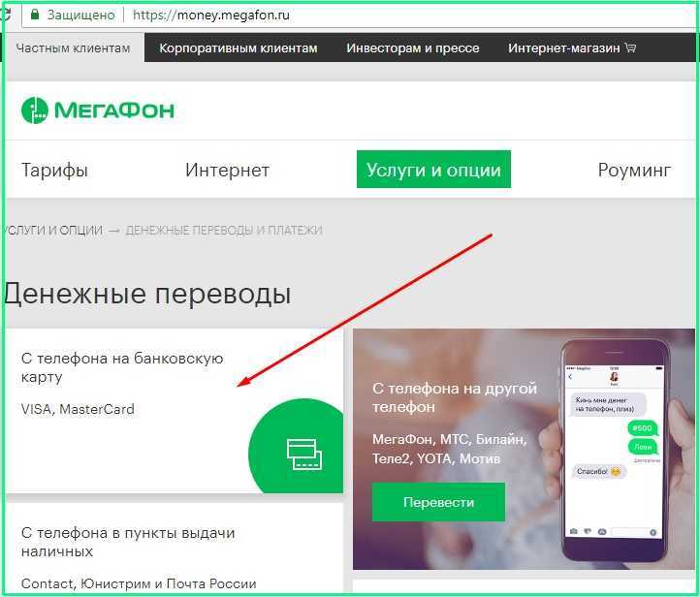Open the Инвесторам и прессе tab
The image size is (700, 597).
(413, 47)
